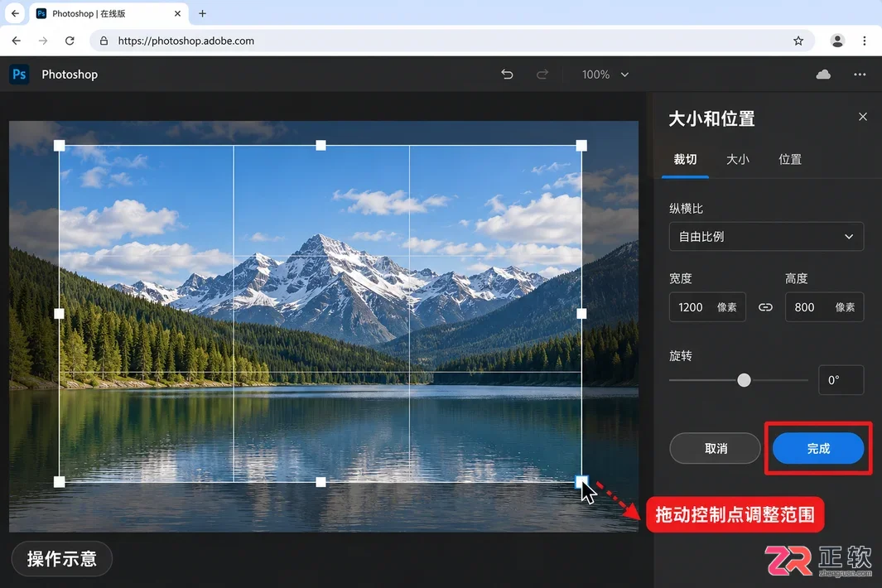Undo the last action
Image resolution: width=882 pixels, height=588 pixels.
pyautogui.click(x=507, y=75)
